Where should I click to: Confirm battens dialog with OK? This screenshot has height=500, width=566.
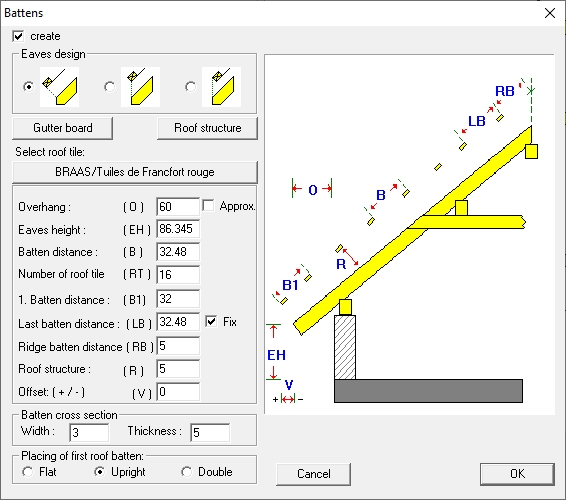[517, 474]
